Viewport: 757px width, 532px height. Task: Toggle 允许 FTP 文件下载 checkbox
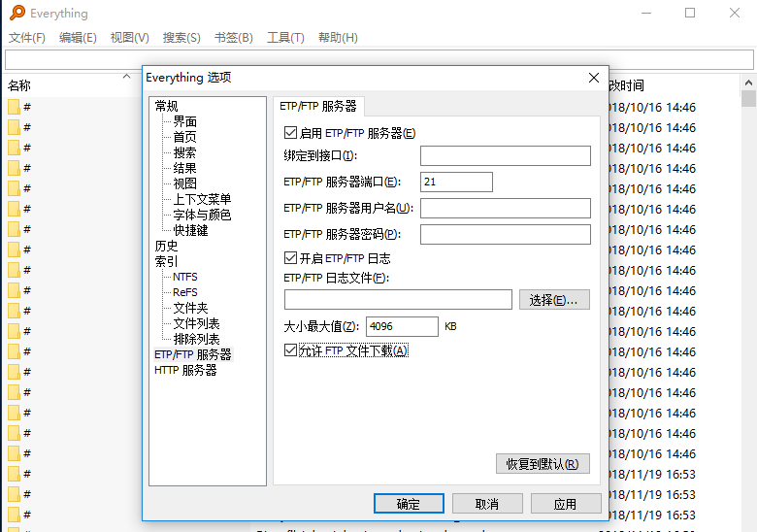290,350
